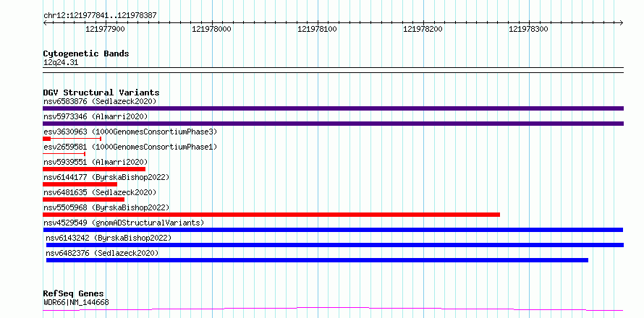Open the WDR66|NM_144668 gene label
Viewport: 644px width, 318px height.
click(x=76, y=304)
